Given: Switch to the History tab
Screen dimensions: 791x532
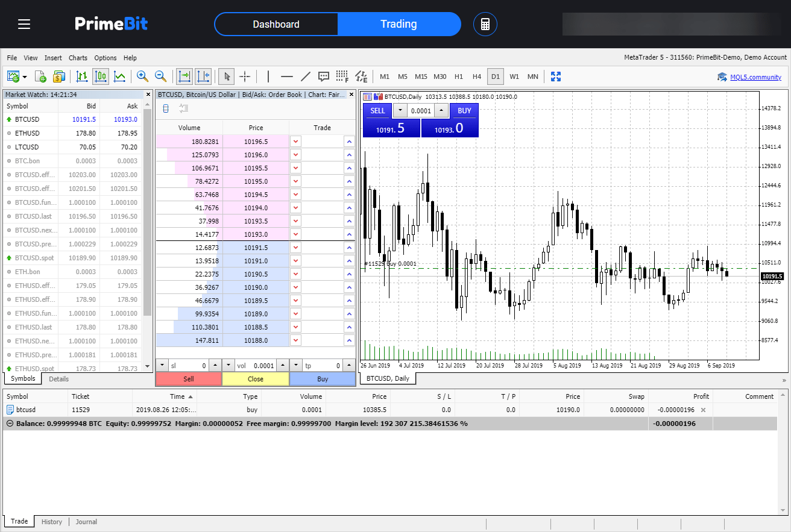Looking at the screenshot, I should tap(52, 522).
